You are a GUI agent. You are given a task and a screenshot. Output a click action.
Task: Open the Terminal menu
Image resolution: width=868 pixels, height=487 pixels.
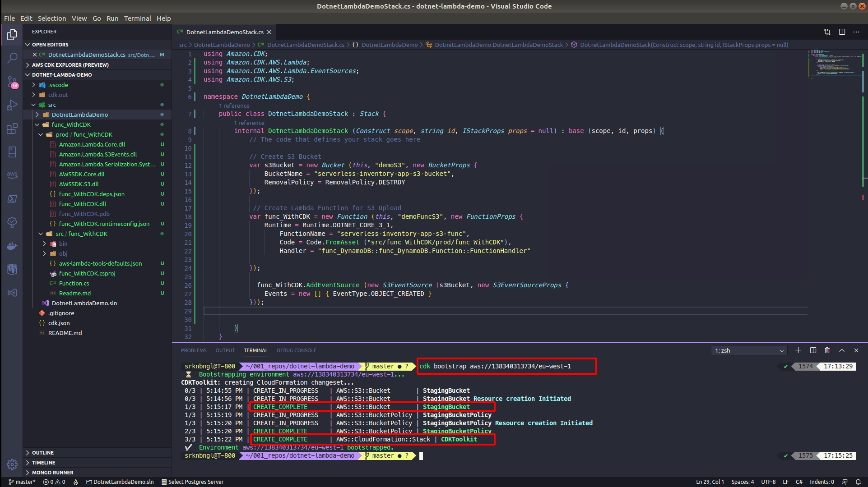pyautogui.click(x=137, y=18)
